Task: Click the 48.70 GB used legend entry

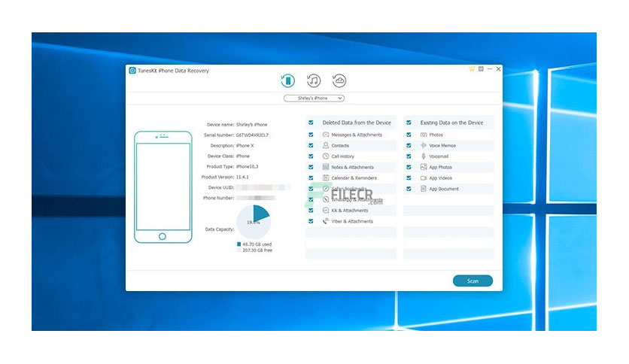Action: pos(254,244)
